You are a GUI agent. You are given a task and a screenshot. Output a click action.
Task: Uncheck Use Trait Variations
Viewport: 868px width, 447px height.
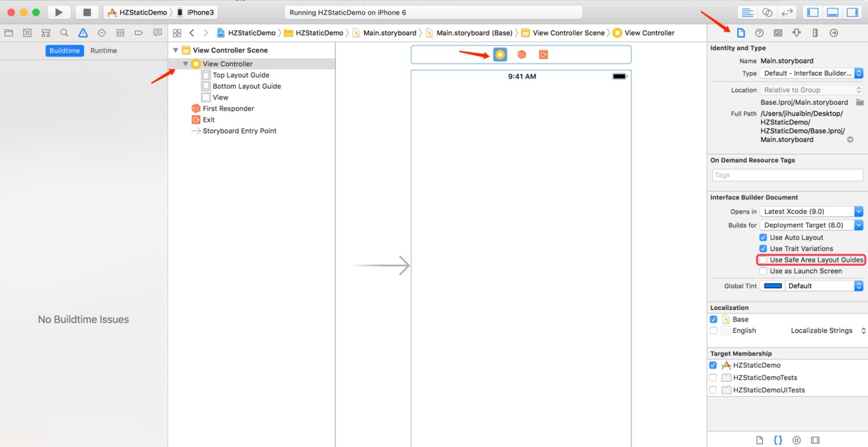point(763,248)
